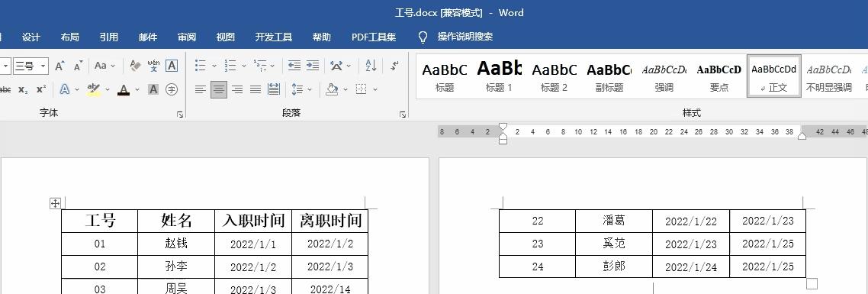Image resolution: width=868 pixels, height=294 pixels.
Task: Apply subscript formatting
Action: pyautogui.click(x=23, y=89)
